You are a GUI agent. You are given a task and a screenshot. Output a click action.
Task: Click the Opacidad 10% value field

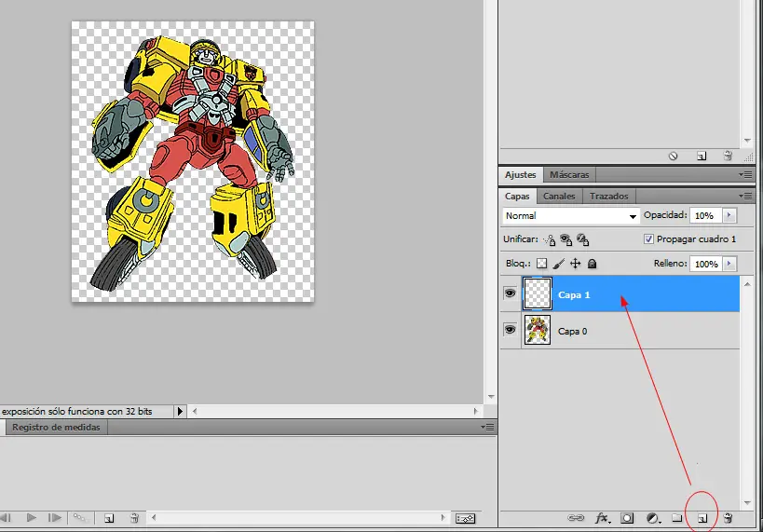(706, 215)
